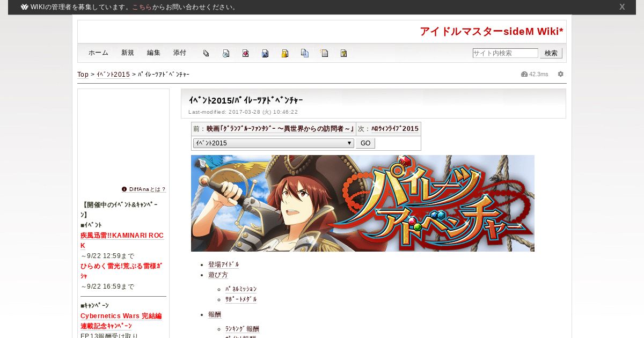Screen dimensions: 644x338
Task: Jump to the ｻﾎﾟｰﾄﾒﾀﾞﾙ subsection
Action: click(x=241, y=299)
